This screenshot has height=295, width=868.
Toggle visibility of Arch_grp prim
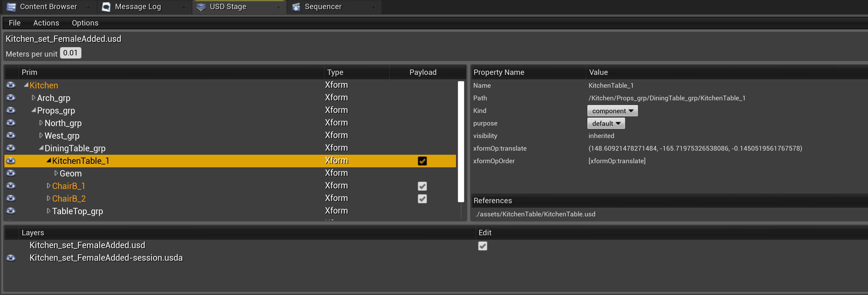11,98
